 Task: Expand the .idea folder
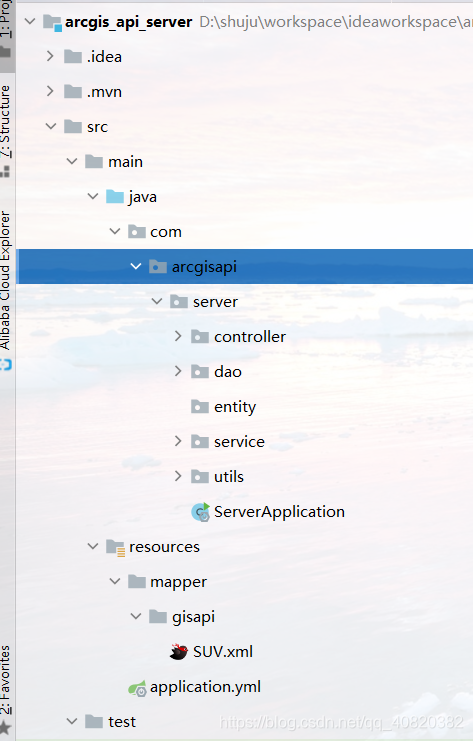[50, 56]
